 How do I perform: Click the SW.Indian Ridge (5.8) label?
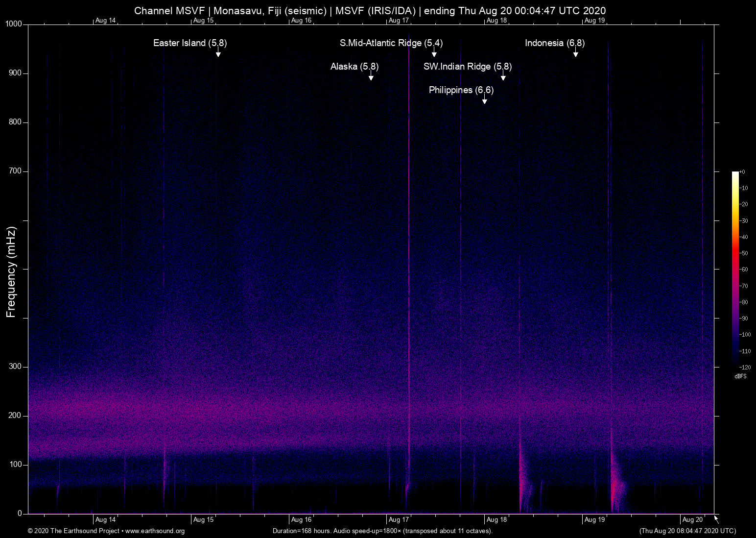click(468, 67)
